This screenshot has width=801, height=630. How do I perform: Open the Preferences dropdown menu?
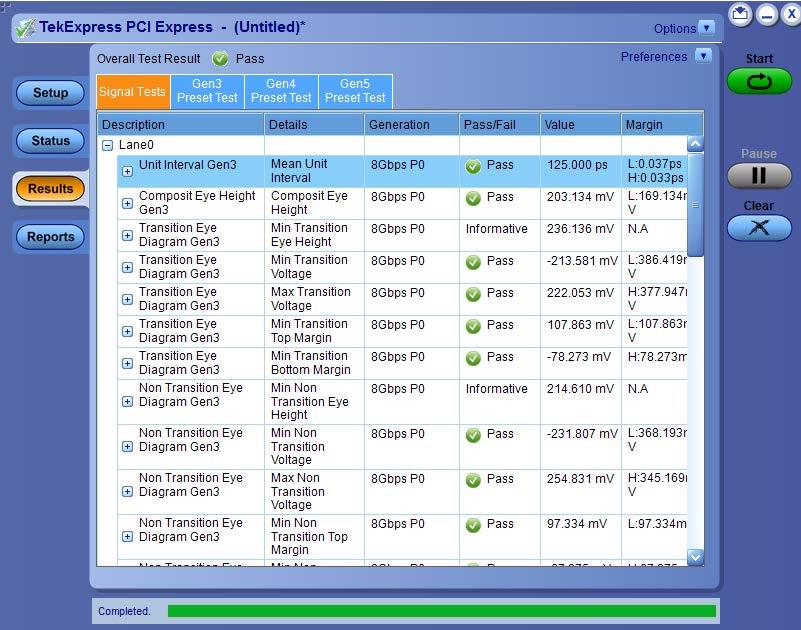click(x=703, y=56)
